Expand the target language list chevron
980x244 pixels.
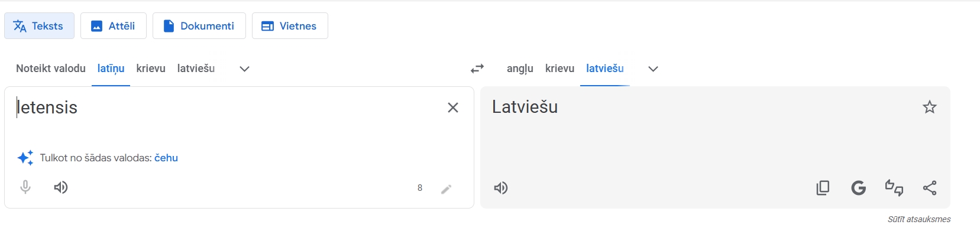[653, 69]
